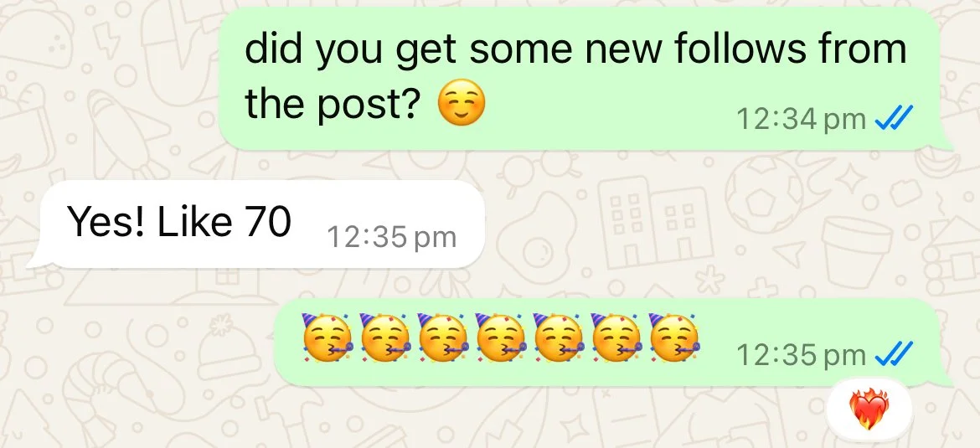The image size is (980, 448).
Task: Click the fifth party face emoji
Action: [557, 338]
